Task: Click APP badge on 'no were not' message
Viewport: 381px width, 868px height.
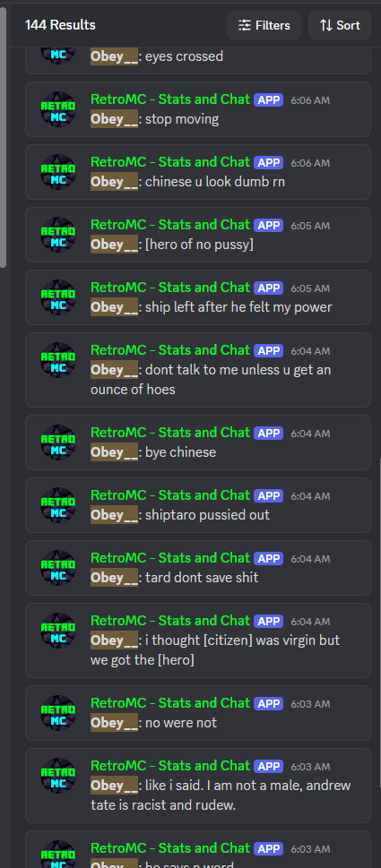Action: 269,703
